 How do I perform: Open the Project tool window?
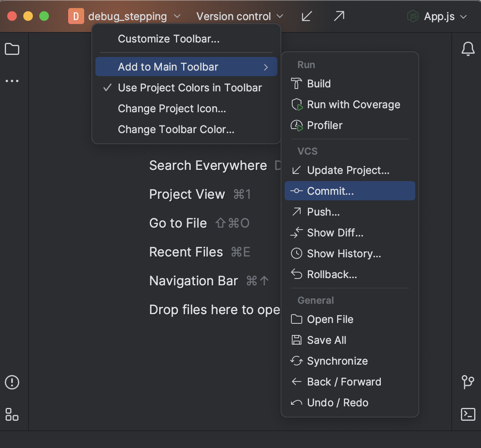[12, 49]
